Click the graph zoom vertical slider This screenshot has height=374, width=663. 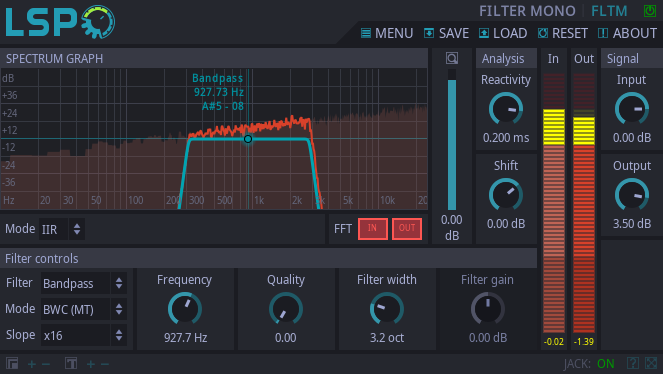(452, 140)
